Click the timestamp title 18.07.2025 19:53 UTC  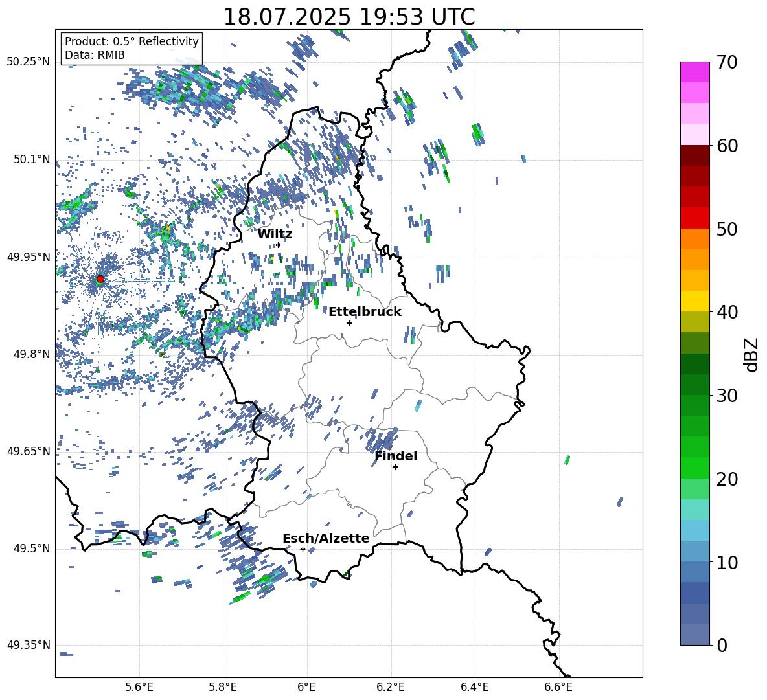(349, 17)
